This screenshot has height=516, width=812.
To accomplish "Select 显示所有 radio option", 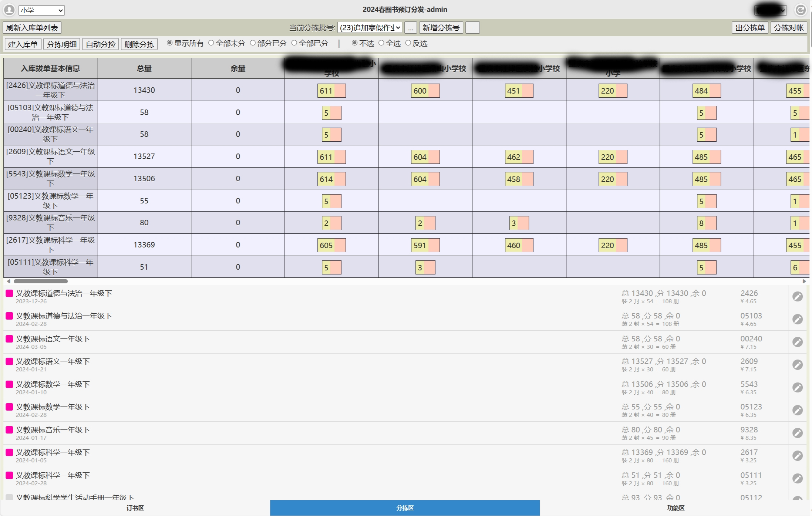I will [169, 43].
